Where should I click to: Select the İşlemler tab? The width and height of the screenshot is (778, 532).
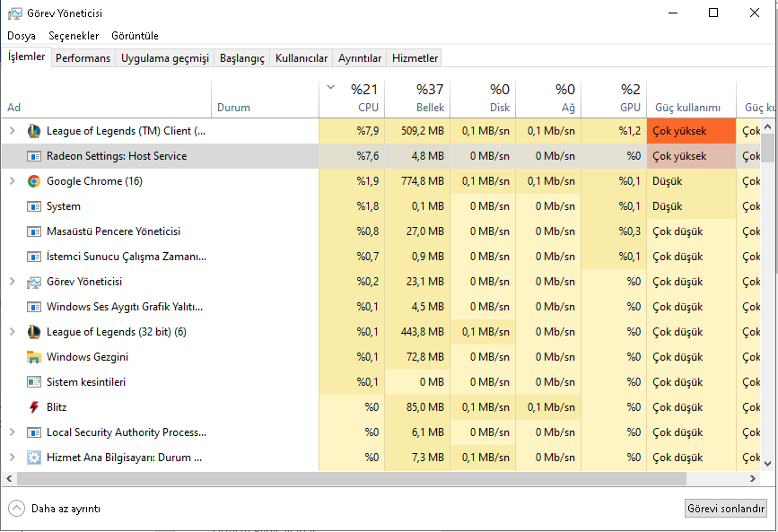[26, 57]
